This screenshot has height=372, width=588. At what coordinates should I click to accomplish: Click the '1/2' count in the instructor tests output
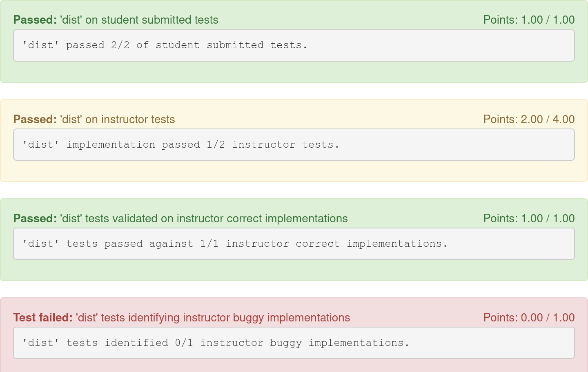[x=216, y=145]
